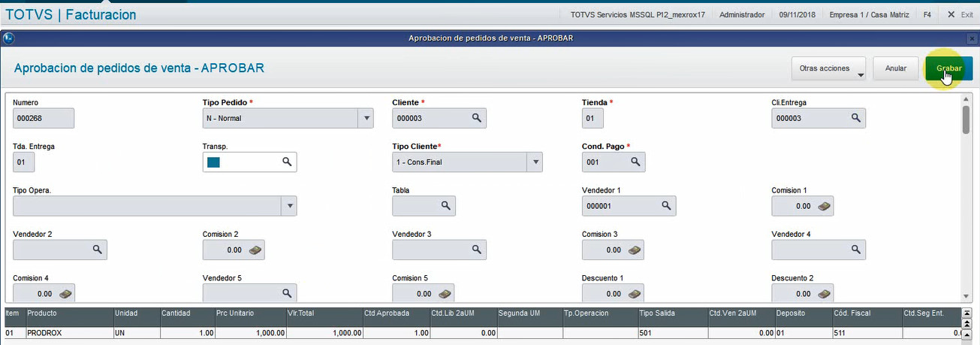Screen dimensions: 980x345
Task: Click the Tienda field showing 01
Action: (593, 118)
